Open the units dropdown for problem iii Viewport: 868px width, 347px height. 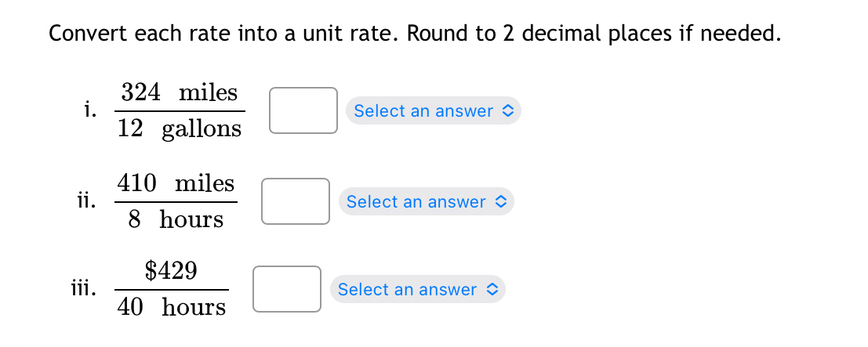tap(418, 289)
